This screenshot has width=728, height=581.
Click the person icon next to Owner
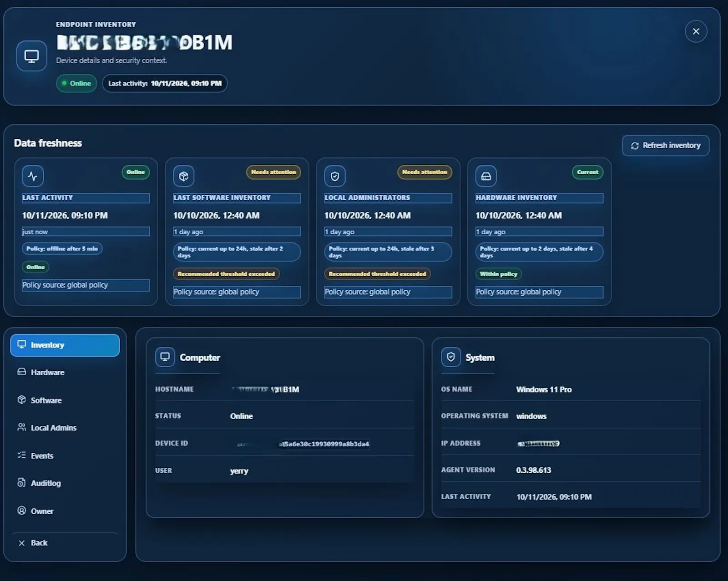click(21, 510)
